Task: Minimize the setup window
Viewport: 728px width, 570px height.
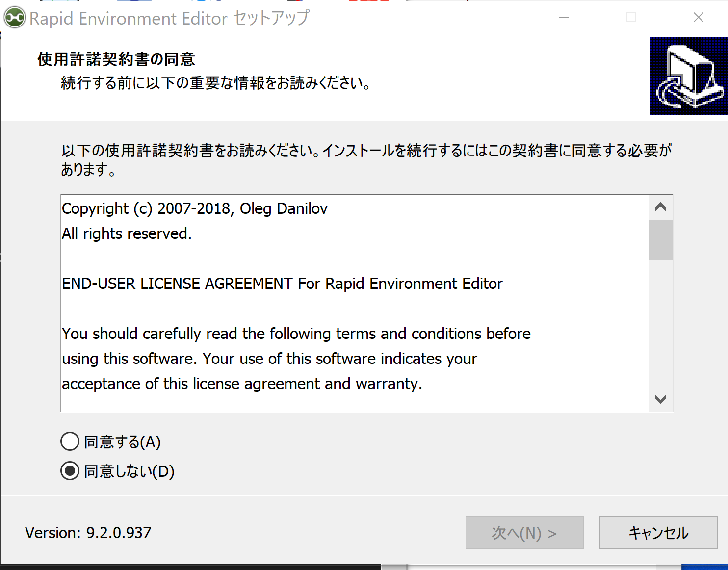Action: click(564, 18)
